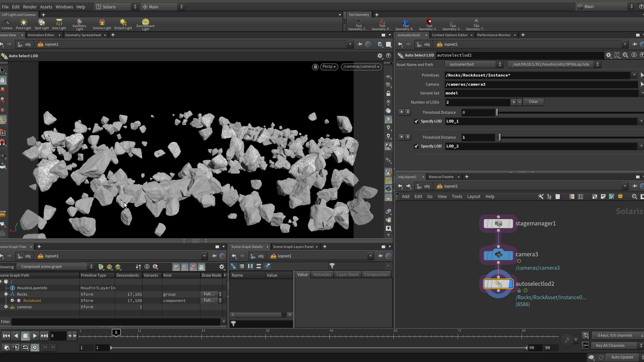Add a Spot Light from the shelf

pos(42,24)
